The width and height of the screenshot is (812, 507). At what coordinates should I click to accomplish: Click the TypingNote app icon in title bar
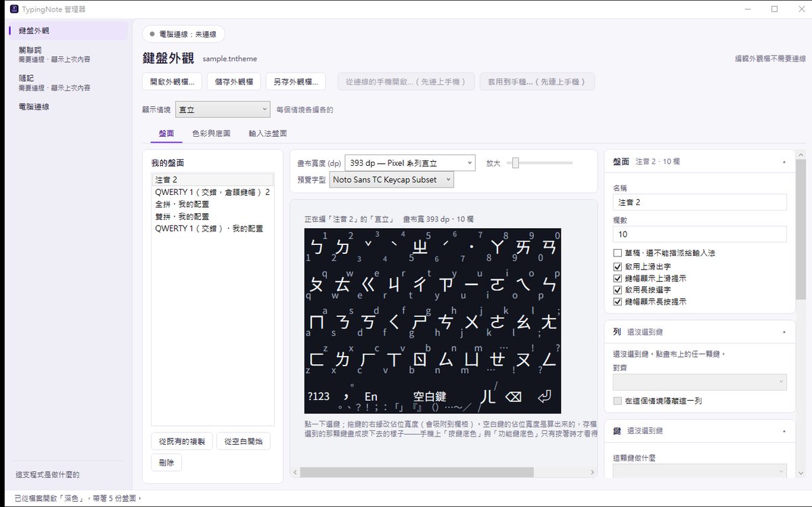click(14, 9)
